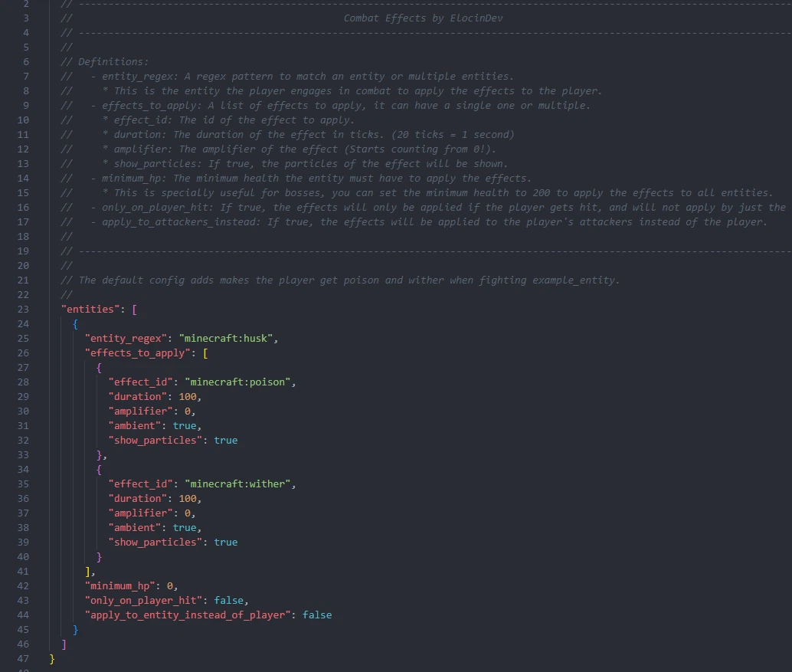
Task: Click the "ambient" key on line 31
Action: pyautogui.click(x=134, y=426)
